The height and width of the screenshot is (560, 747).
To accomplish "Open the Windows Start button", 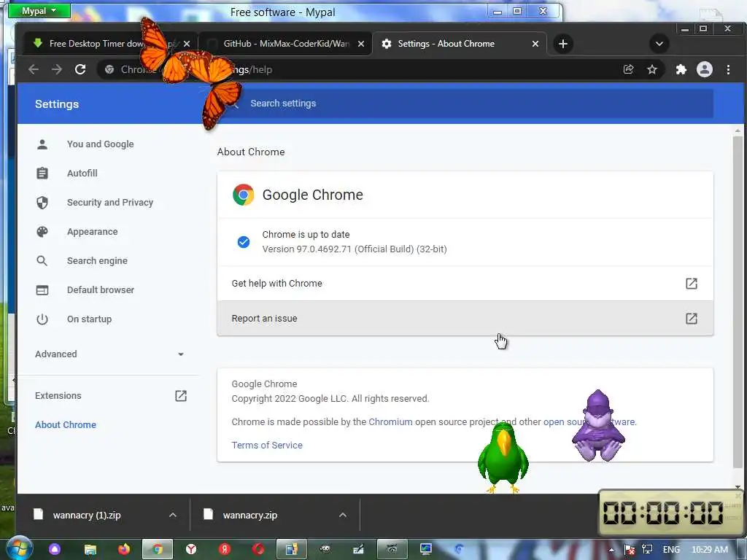I will tap(19, 548).
